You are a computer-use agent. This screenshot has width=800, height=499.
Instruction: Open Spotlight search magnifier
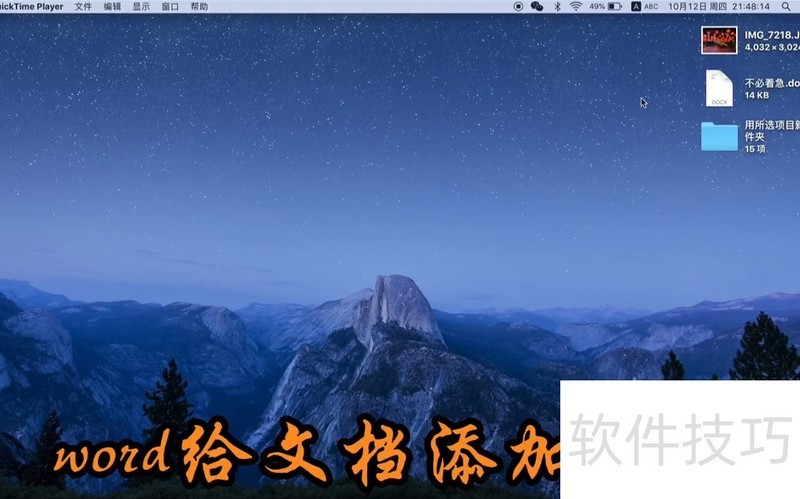coord(786,7)
